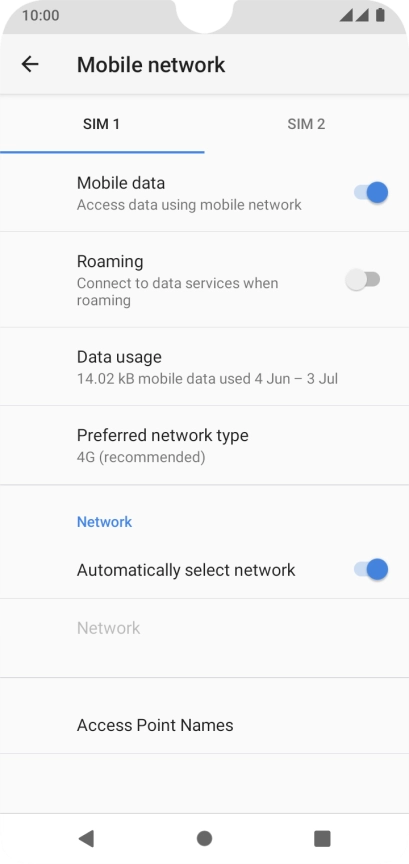
Task: Tap the Mobile network title
Action: (151, 64)
